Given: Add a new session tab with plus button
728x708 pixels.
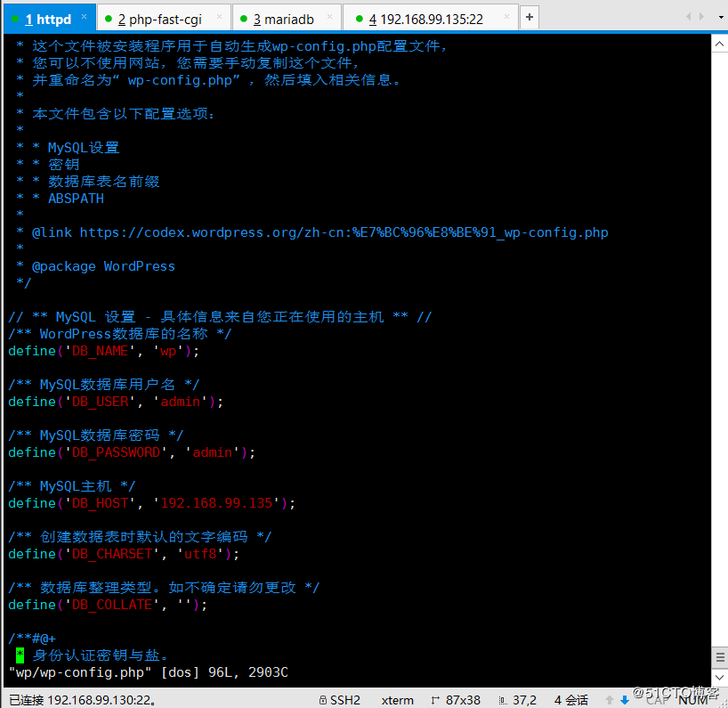Looking at the screenshot, I should point(529,17).
